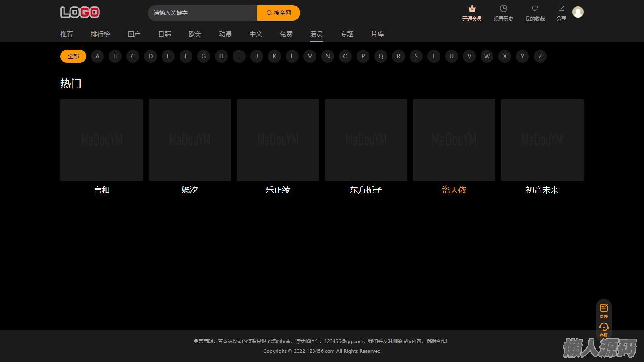The image size is (644, 362).
Task: Filter actors by letter K
Action: (x=275, y=56)
